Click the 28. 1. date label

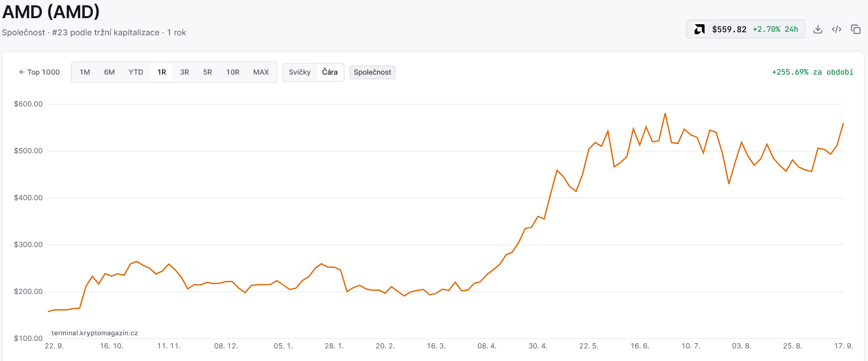[334, 346]
